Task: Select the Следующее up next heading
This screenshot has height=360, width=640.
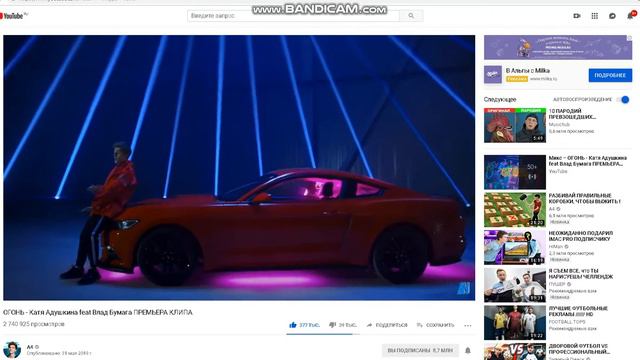Action: click(x=500, y=99)
